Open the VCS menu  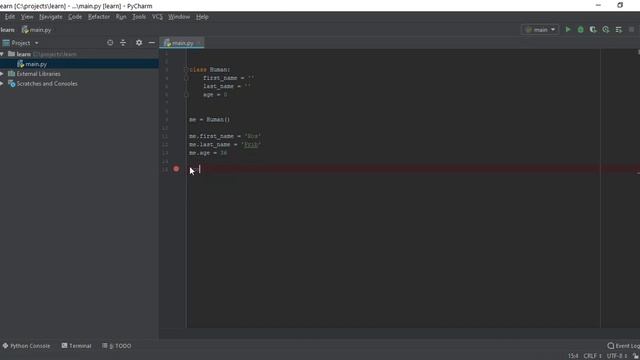tap(157, 17)
